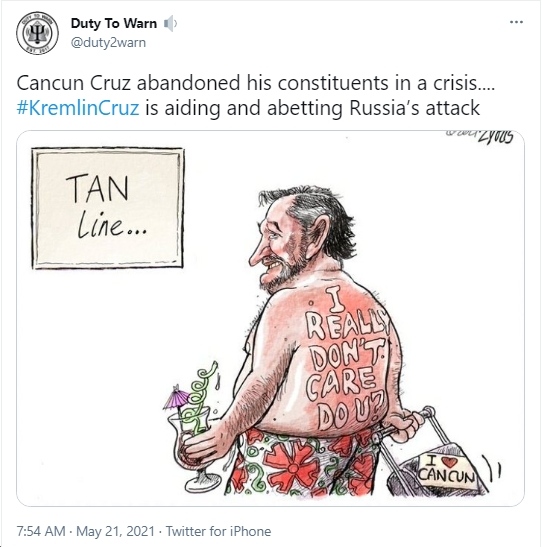Click the cartoon character's face
Image resolution: width=542 pixels, height=547 pixels.
coord(276,248)
